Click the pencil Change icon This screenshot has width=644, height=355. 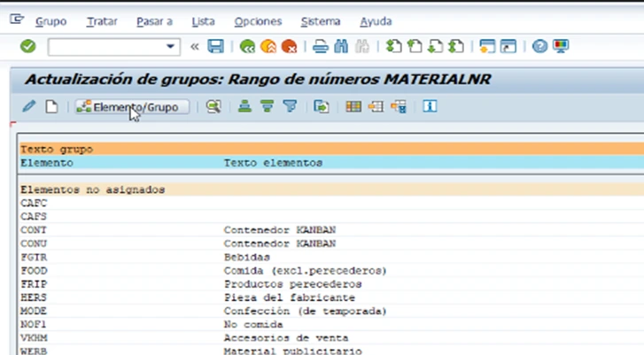(x=28, y=107)
